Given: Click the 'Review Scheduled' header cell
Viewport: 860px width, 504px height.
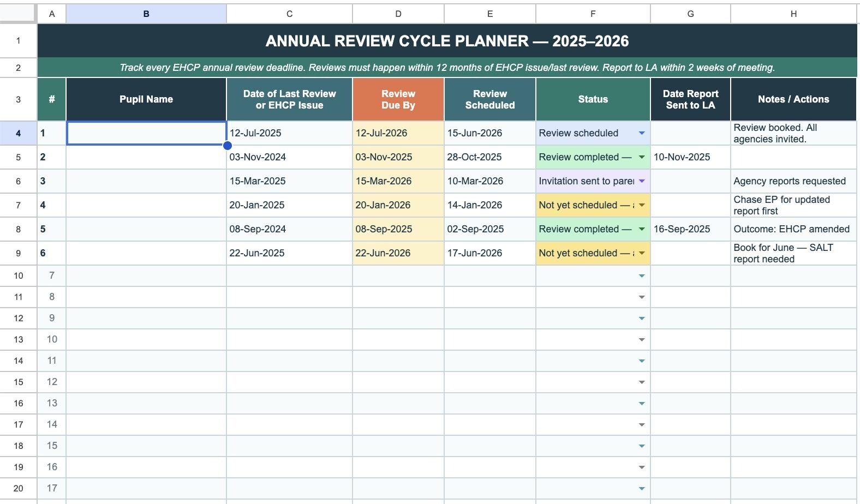Looking at the screenshot, I should tap(490, 99).
